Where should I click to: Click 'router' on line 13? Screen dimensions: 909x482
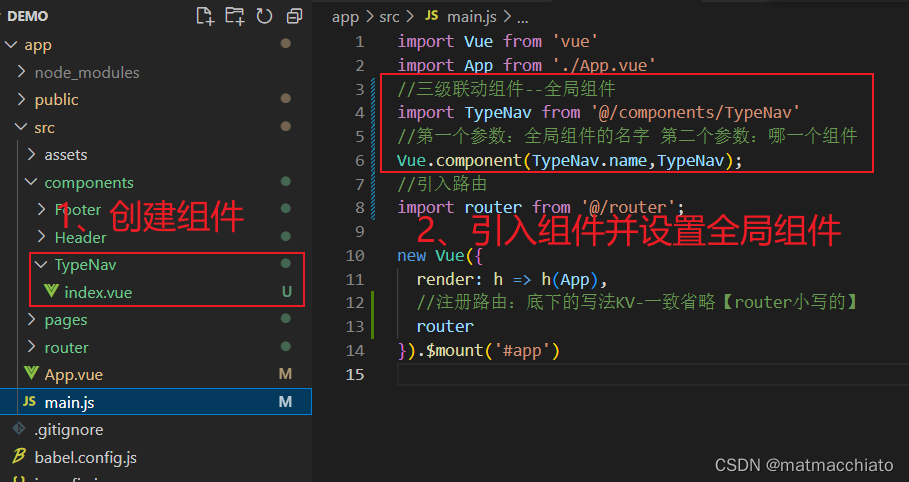click(x=445, y=327)
